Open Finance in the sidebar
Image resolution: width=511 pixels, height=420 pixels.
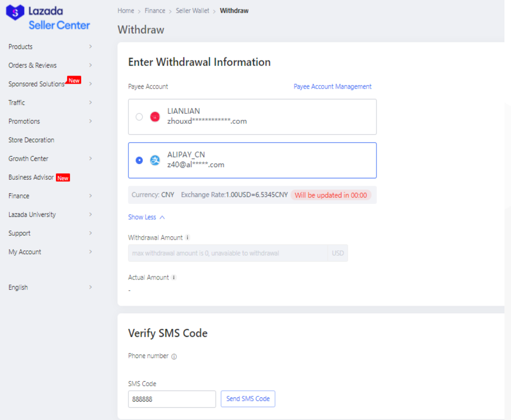click(19, 196)
